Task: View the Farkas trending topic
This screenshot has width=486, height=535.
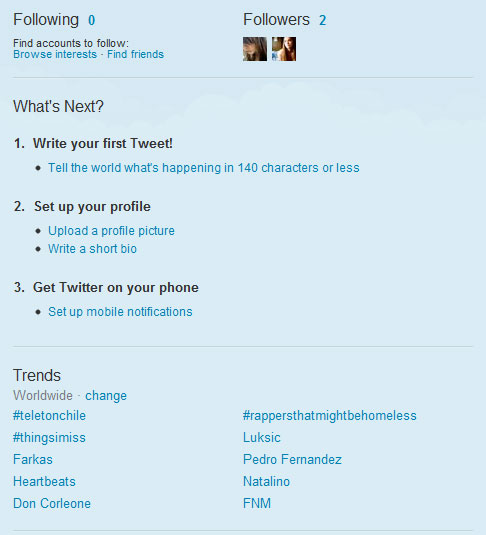Action: coord(33,460)
